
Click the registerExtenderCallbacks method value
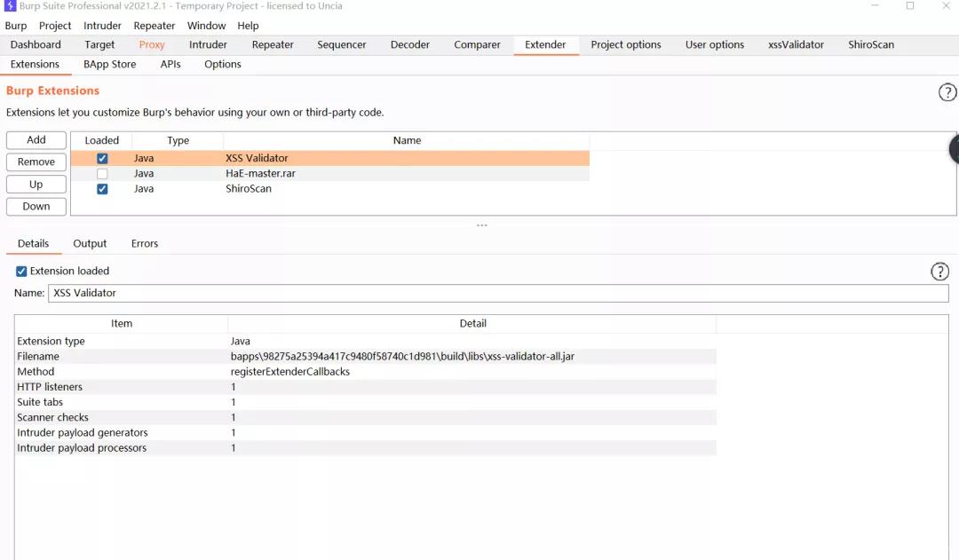[x=289, y=372]
